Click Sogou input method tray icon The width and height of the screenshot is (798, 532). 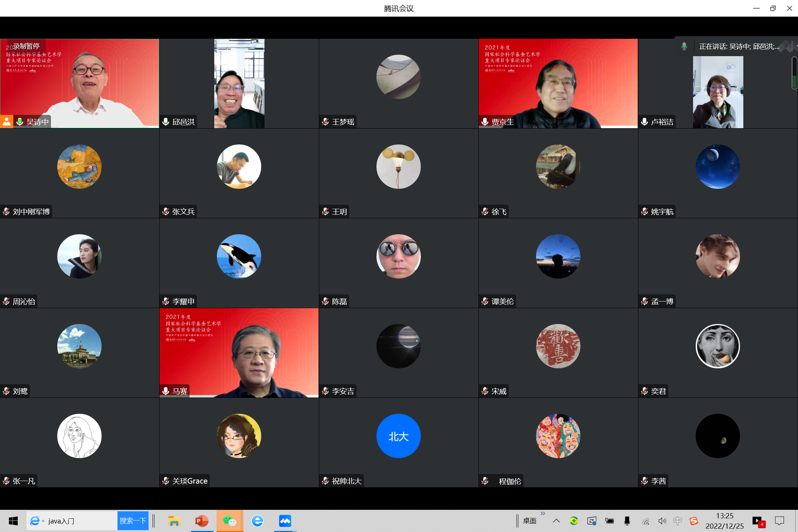point(694,521)
